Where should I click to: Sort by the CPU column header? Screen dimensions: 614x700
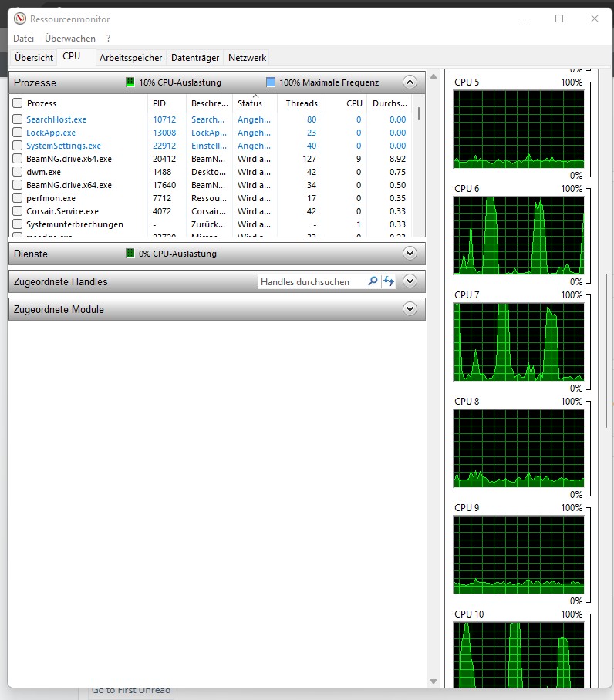(x=344, y=103)
